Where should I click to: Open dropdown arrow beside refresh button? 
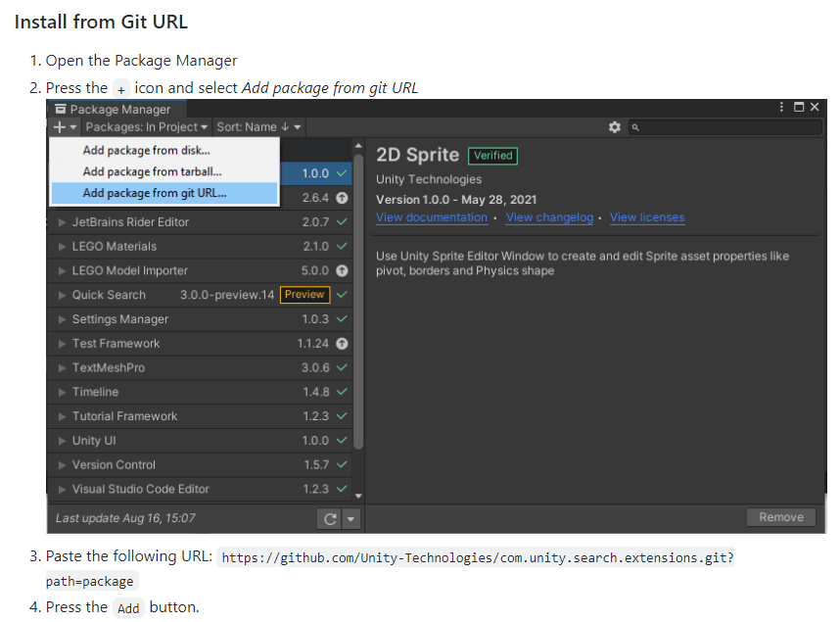coord(350,518)
